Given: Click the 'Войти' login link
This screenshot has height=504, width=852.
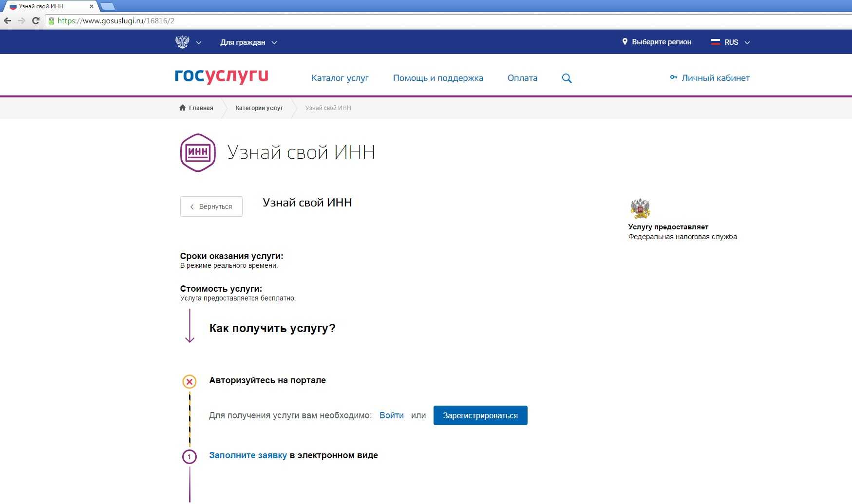Looking at the screenshot, I should (392, 415).
